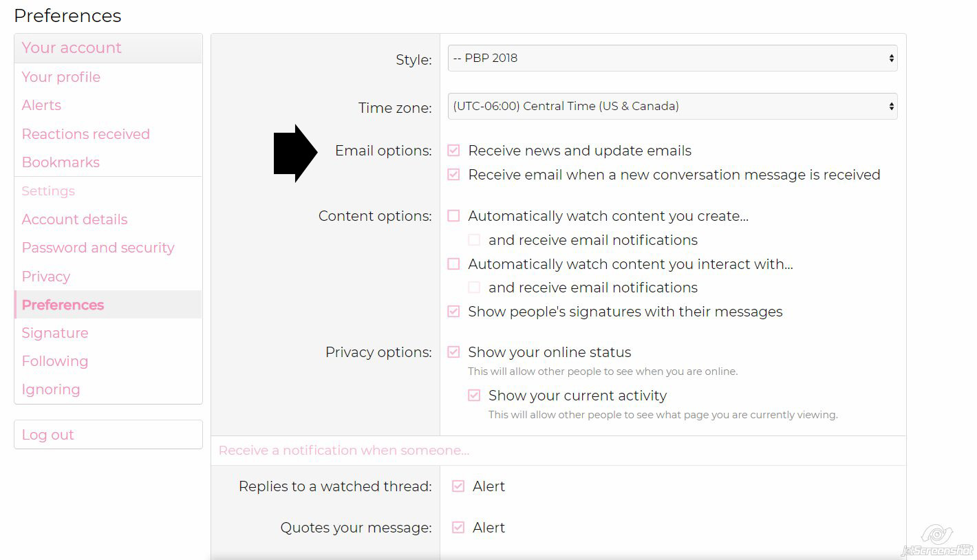Expand the Time zone selector
The width and height of the screenshot is (977, 560).
[672, 107]
